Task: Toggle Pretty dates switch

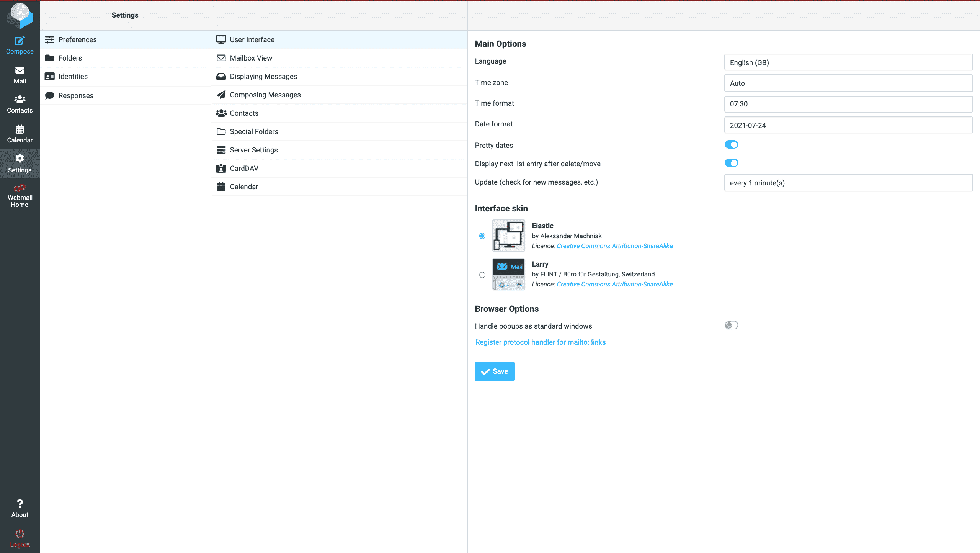Action: click(x=731, y=144)
